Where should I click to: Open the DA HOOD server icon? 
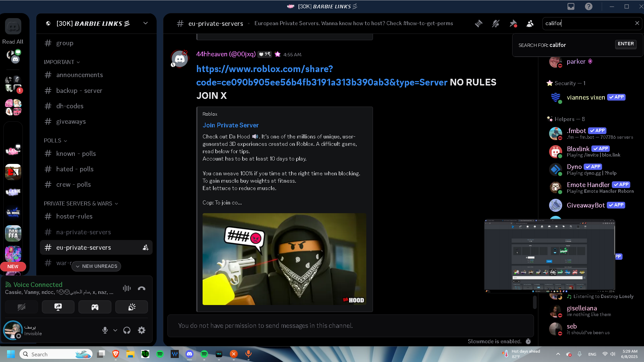tap(13, 213)
